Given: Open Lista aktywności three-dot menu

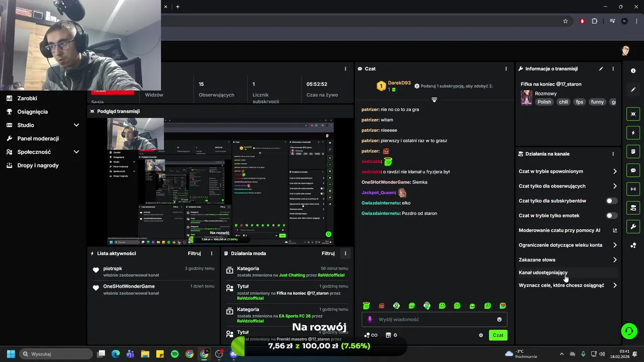Looking at the screenshot, I should 211,253.
